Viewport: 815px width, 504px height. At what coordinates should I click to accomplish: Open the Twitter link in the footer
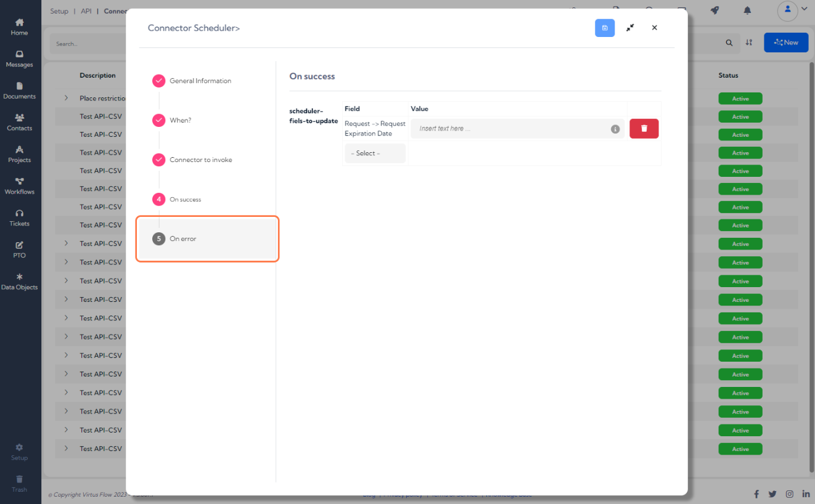click(772, 494)
